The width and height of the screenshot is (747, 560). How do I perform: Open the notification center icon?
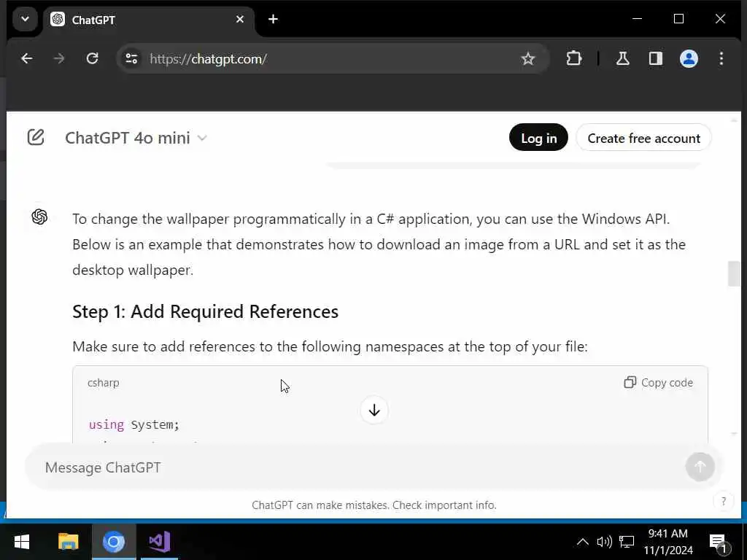coord(718,542)
